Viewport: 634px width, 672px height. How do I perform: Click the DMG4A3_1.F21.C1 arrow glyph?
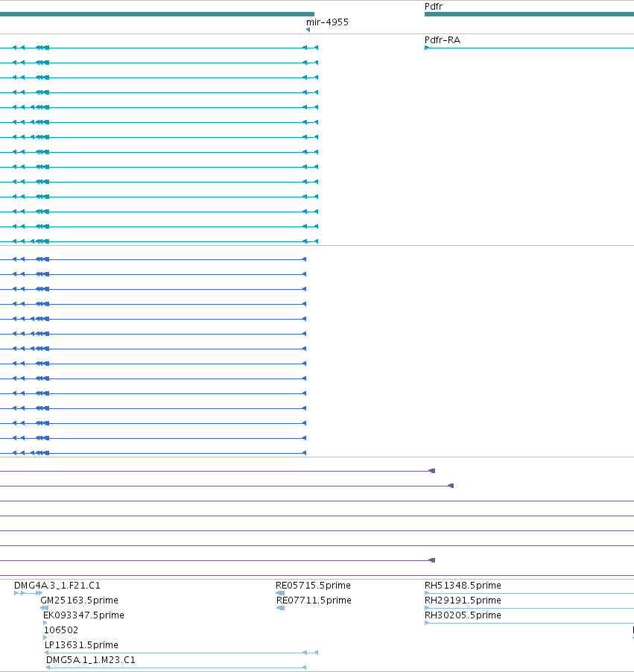click(28, 593)
